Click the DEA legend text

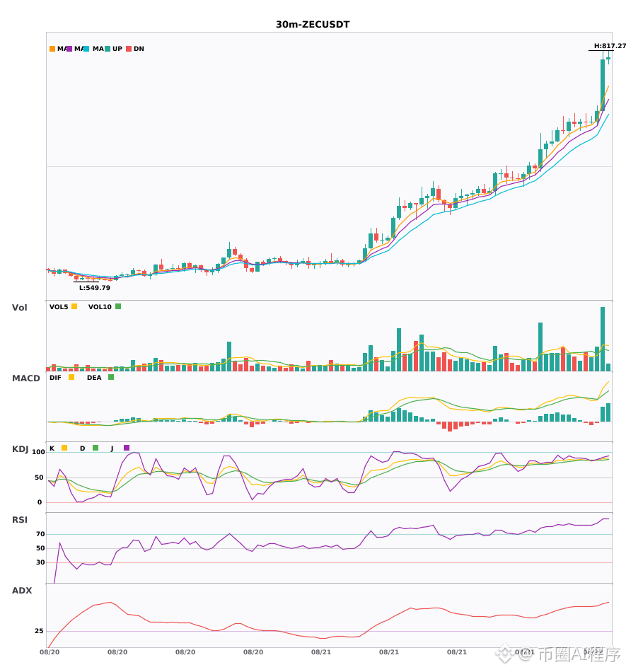click(94, 378)
